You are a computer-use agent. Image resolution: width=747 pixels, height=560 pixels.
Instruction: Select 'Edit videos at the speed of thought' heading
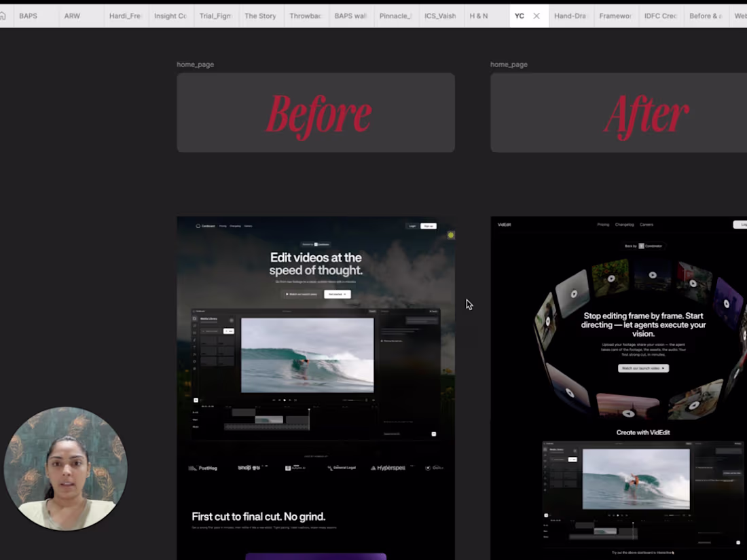click(316, 264)
